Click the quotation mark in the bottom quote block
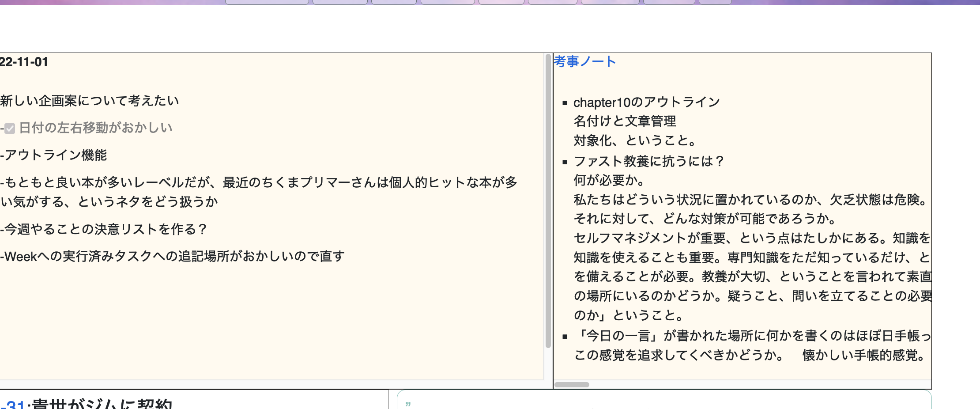 point(408,405)
